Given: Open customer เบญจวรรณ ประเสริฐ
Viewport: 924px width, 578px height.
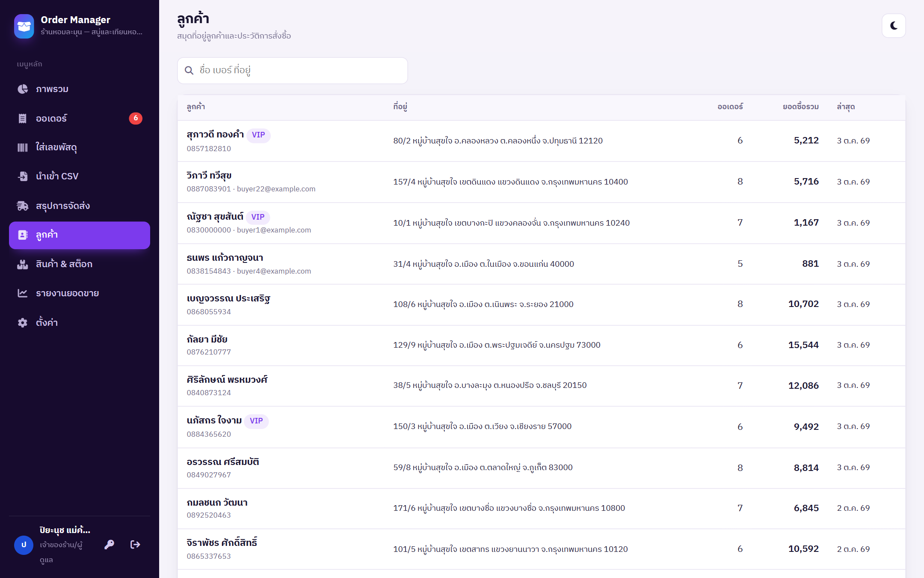Looking at the screenshot, I should click(x=228, y=298).
